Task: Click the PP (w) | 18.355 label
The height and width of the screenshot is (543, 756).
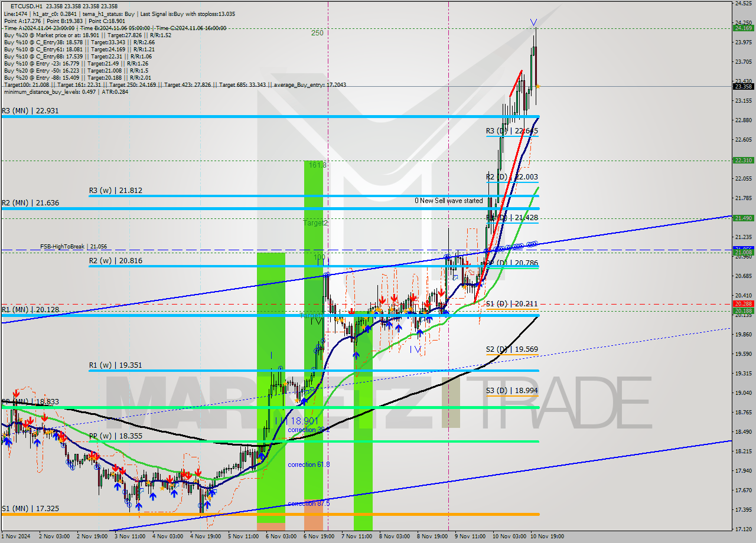Action: (x=116, y=436)
